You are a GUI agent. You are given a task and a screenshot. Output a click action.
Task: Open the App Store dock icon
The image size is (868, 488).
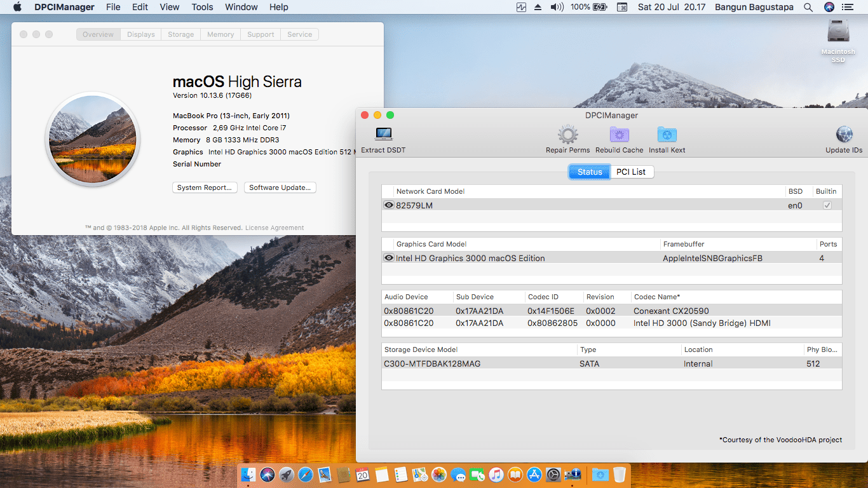[534, 475]
